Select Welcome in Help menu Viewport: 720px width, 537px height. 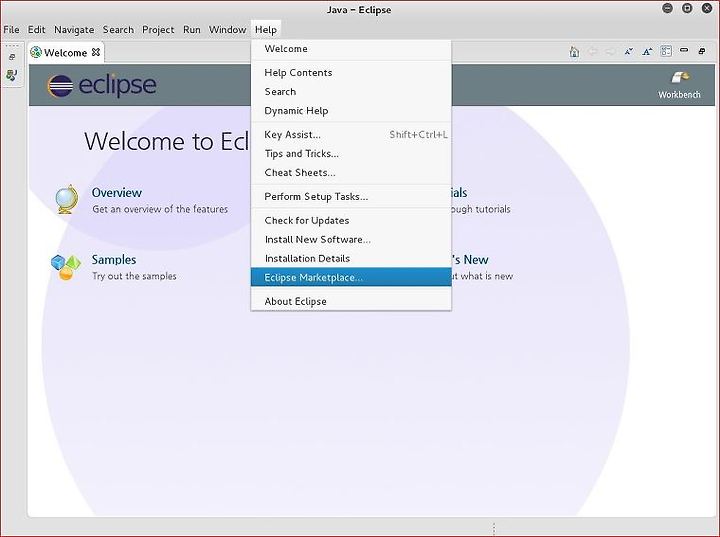pyautogui.click(x=351, y=49)
